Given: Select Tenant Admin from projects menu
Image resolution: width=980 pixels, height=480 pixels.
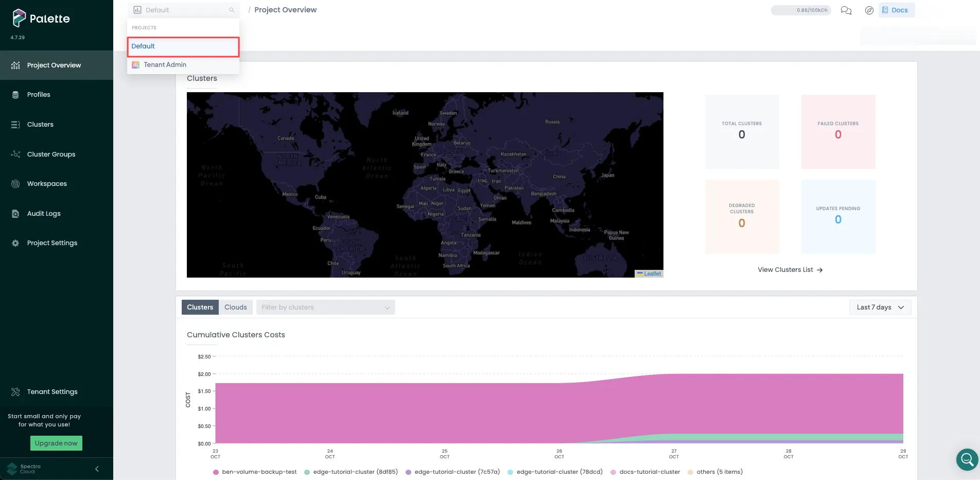Looking at the screenshot, I should [165, 65].
